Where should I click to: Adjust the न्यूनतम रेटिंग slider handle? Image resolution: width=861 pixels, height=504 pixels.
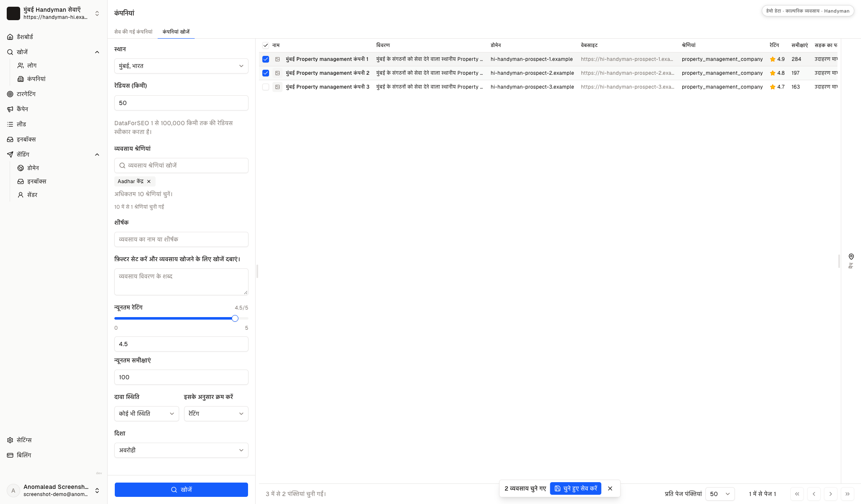tap(235, 318)
